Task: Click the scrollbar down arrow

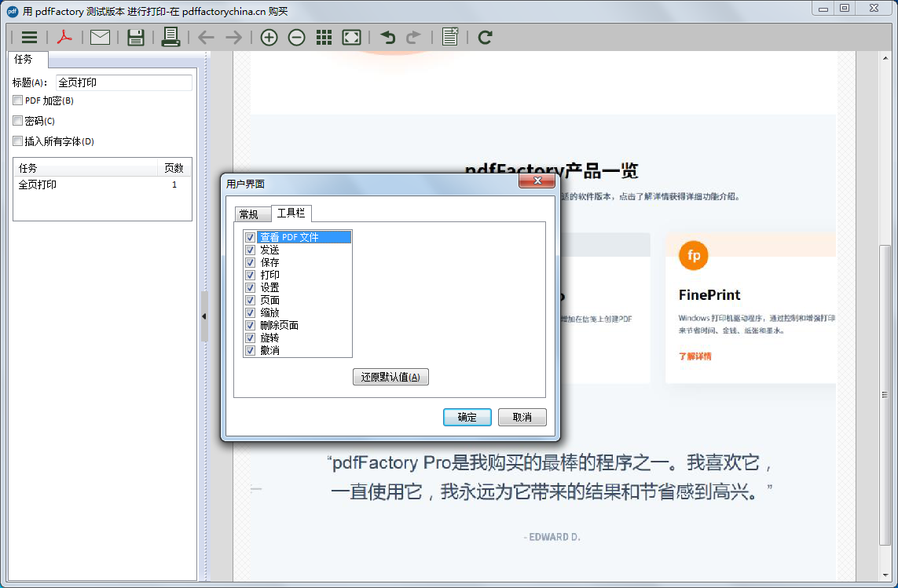Action: [885, 575]
